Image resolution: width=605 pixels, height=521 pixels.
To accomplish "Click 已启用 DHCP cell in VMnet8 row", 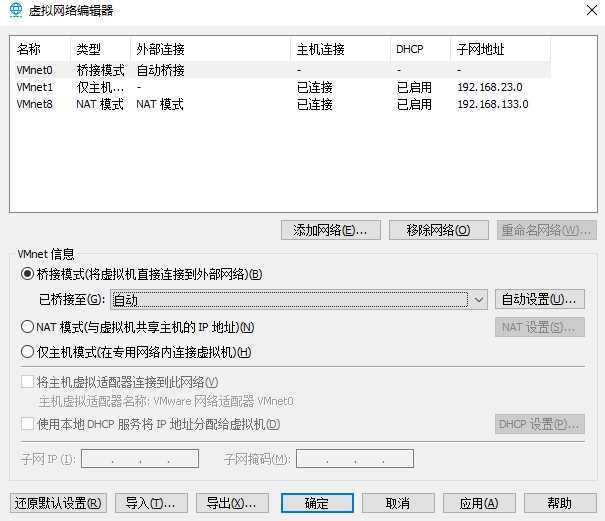I will (414, 104).
